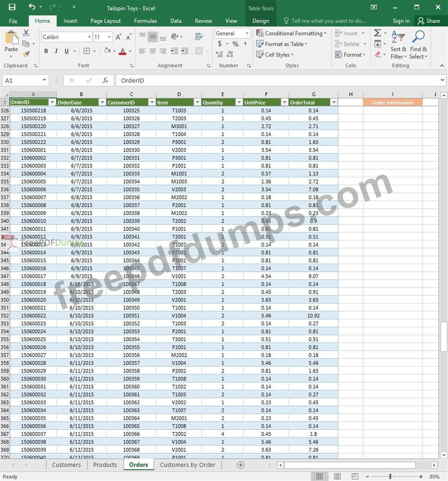Toggle Underline formatting
The height and width of the screenshot is (481, 448).
point(67,51)
